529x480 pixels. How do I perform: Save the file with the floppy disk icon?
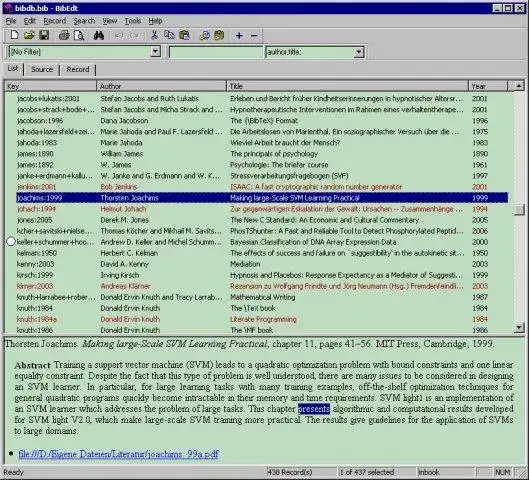point(44,35)
